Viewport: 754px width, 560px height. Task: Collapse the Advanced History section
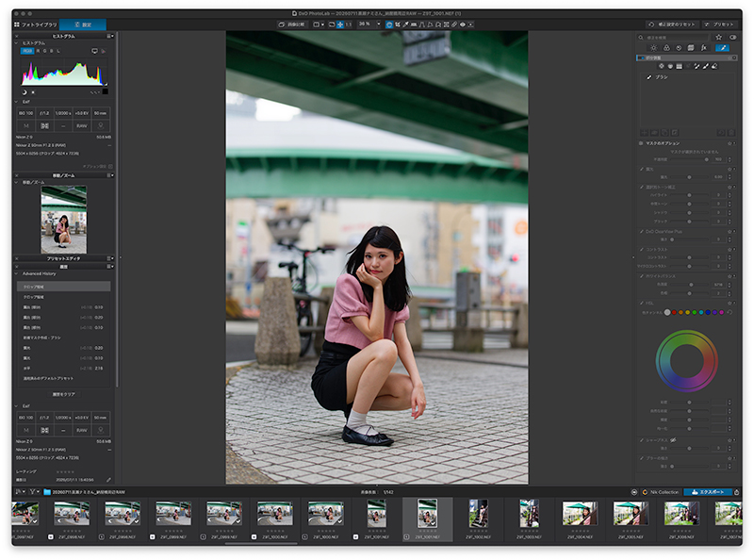coord(16,273)
